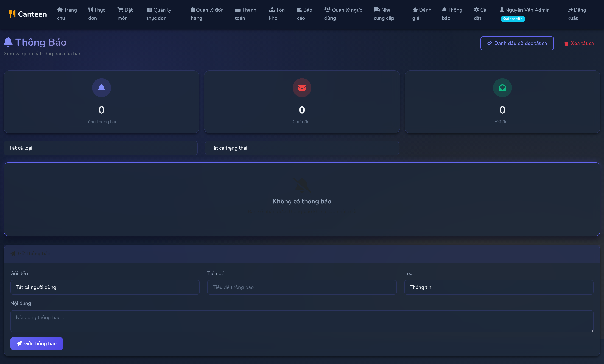604x364 pixels.
Task: Open the Tất cả loại filter dropdown
Action: 101,148
